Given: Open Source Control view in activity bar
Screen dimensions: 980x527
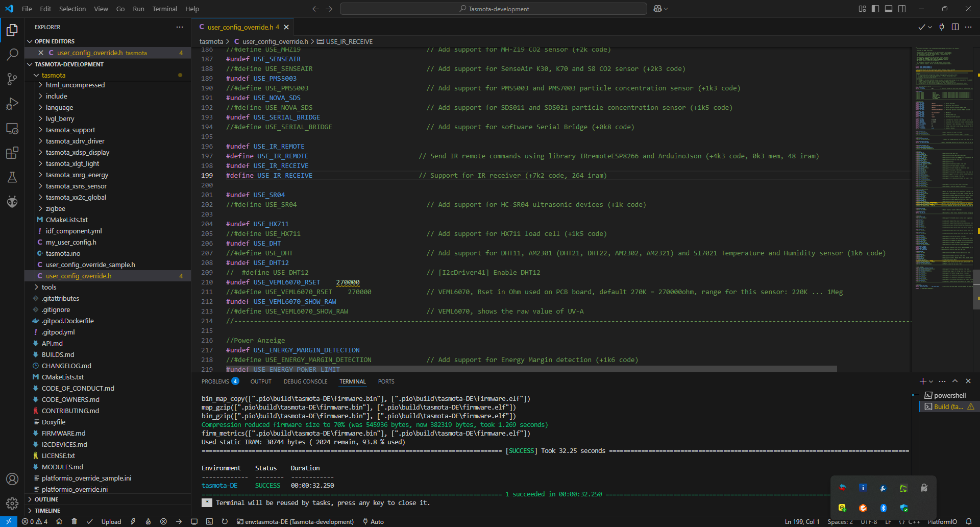Looking at the screenshot, I should [12, 79].
